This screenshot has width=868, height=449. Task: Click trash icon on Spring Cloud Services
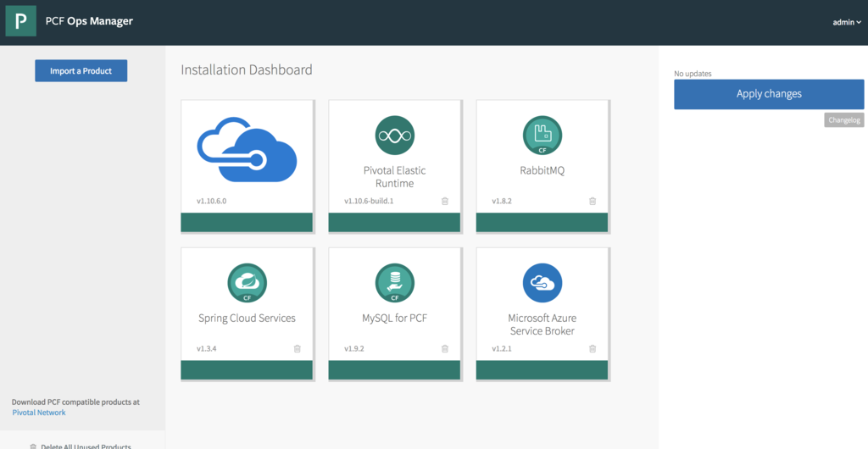[x=298, y=349]
